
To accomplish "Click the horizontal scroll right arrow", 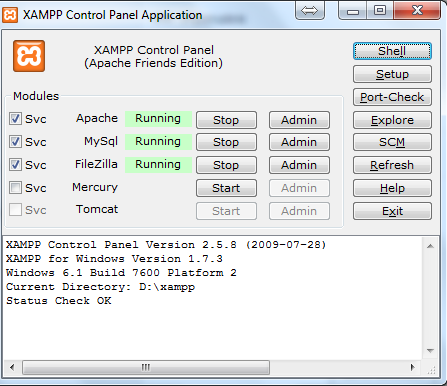I will tap(413, 367).
